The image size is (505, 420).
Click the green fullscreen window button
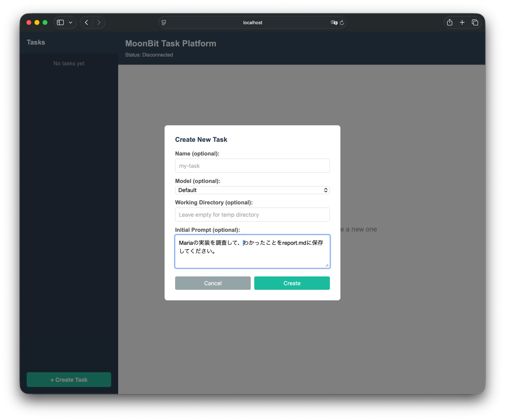tap(45, 22)
